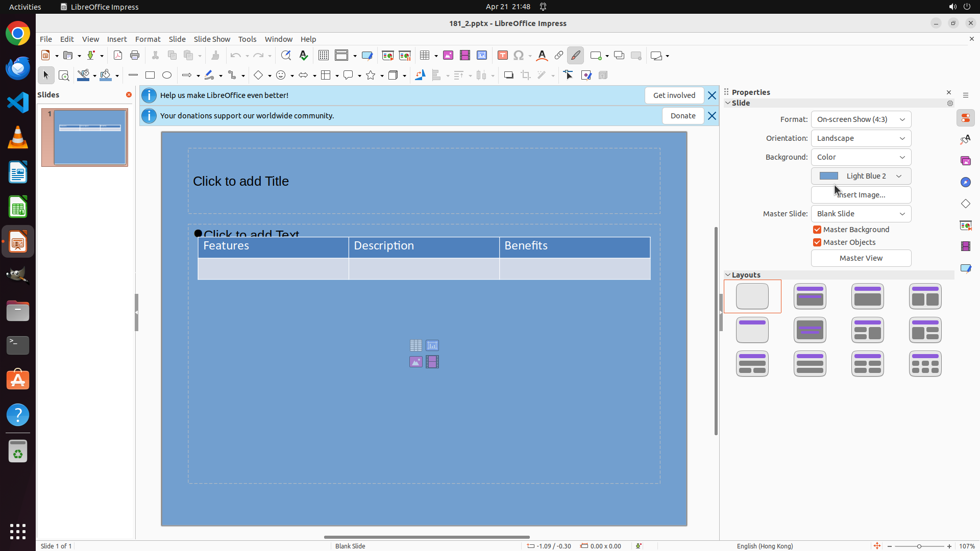
Task: Click the Crop Image tool icon
Action: 526,76
